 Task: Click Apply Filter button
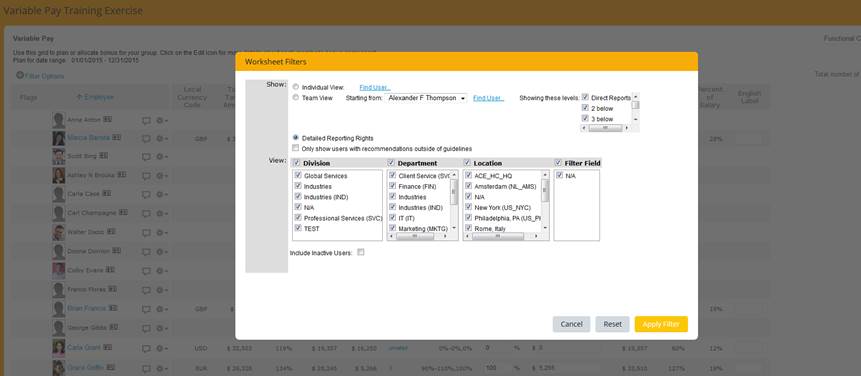pyautogui.click(x=661, y=324)
